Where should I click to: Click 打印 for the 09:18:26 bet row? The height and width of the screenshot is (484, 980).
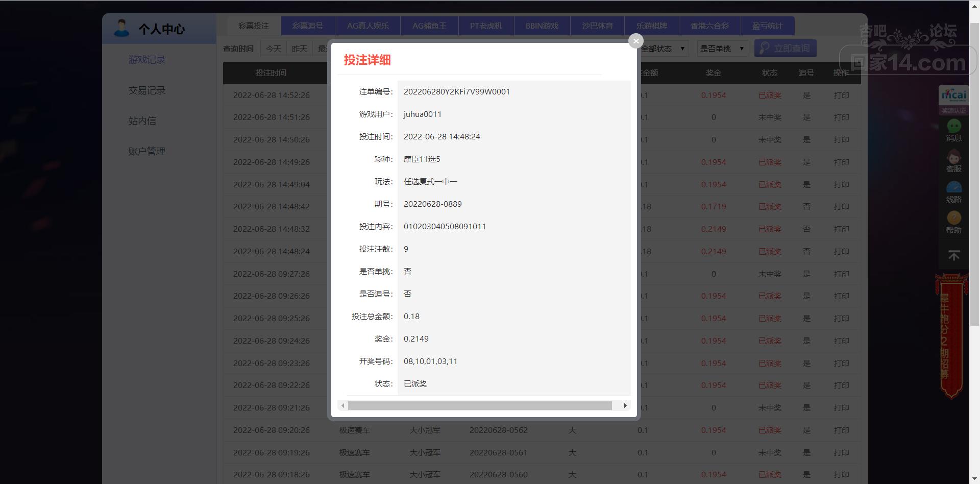pyautogui.click(x=841, y=475)
